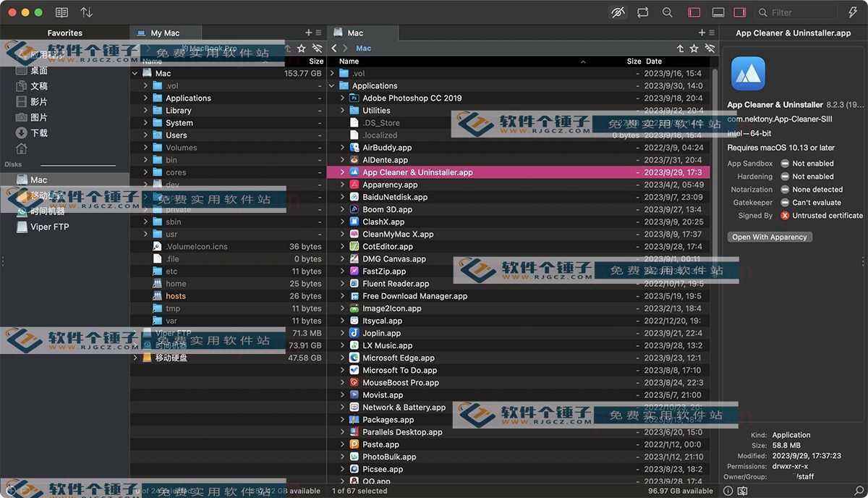Open the right pane tab list menu
Viewport: 868px width, 498px height.
pos(710,33)
